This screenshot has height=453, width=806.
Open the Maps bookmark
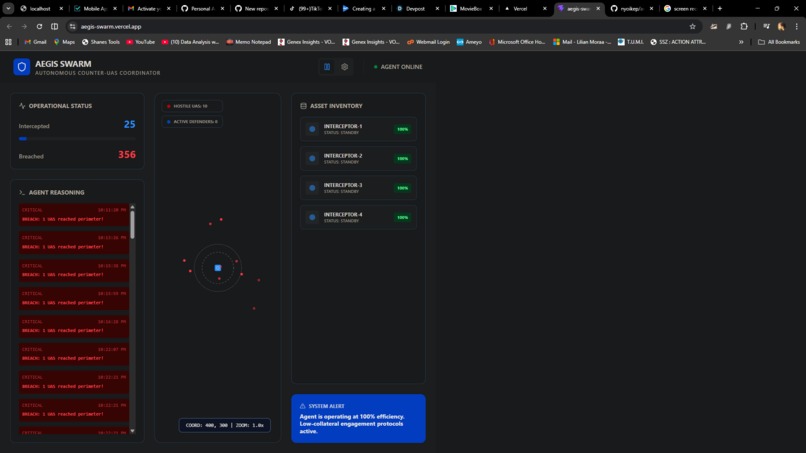(x=64, y=42)
